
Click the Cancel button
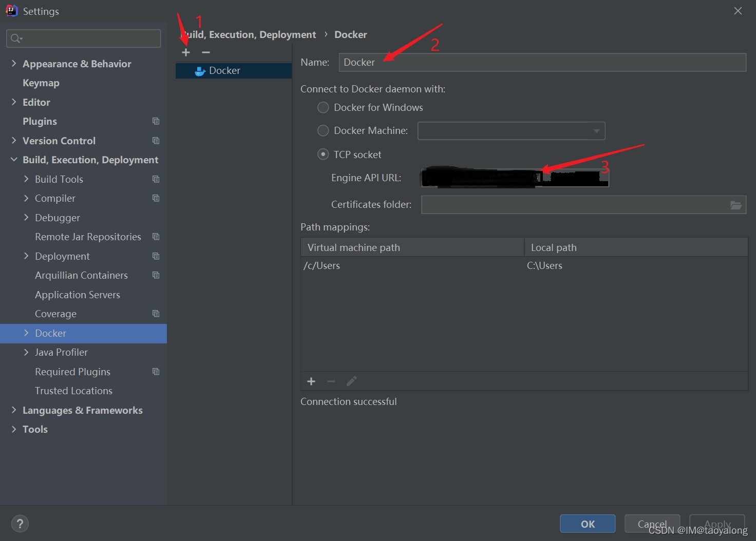point(652,524)
